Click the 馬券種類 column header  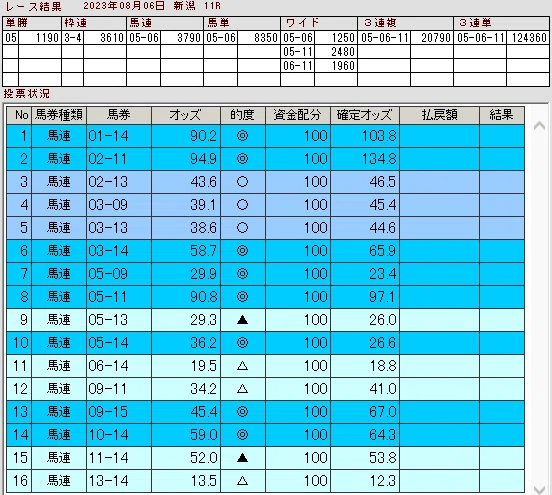[59, 115]
